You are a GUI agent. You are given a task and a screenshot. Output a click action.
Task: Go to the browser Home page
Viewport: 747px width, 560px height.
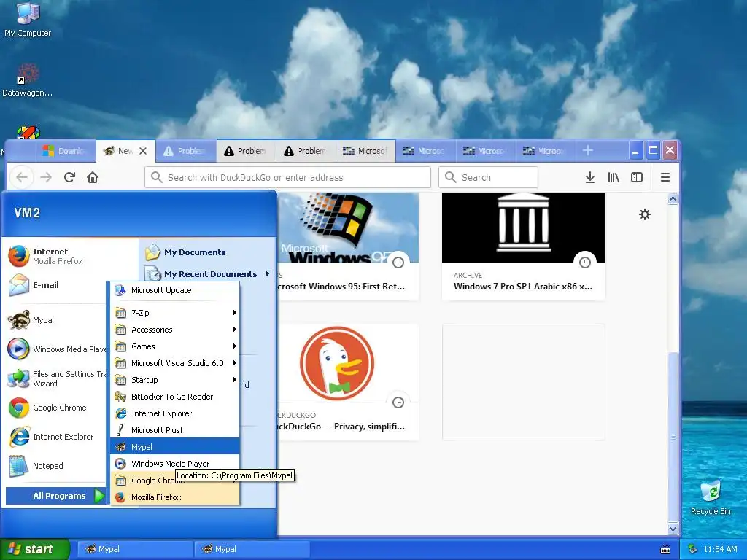[x=93, y=177]
